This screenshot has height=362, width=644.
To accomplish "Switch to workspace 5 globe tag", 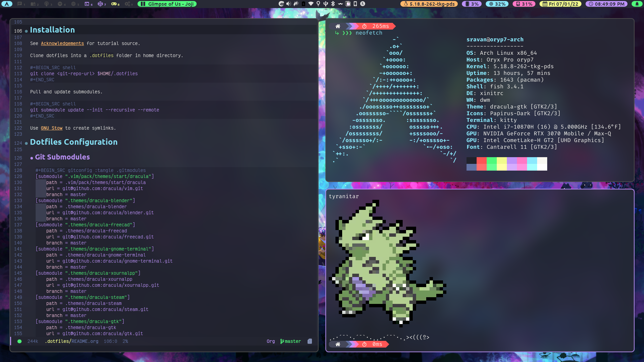I will pyautogui.click(x=75, y=4).
